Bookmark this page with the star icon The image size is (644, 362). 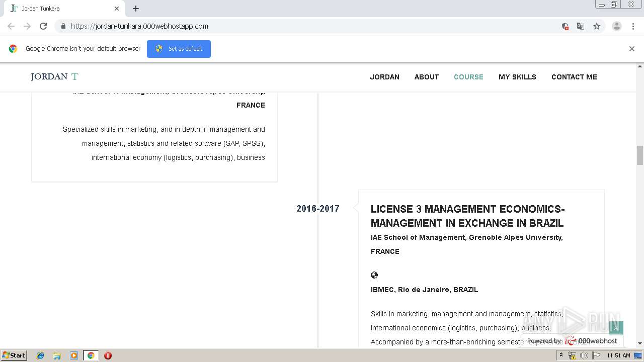coord(597,26)
